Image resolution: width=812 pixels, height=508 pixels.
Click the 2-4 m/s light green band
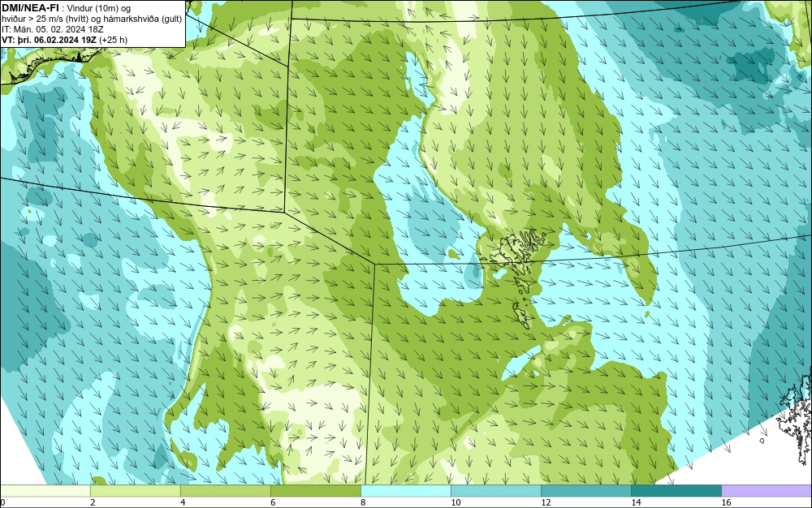click(135, 490)
